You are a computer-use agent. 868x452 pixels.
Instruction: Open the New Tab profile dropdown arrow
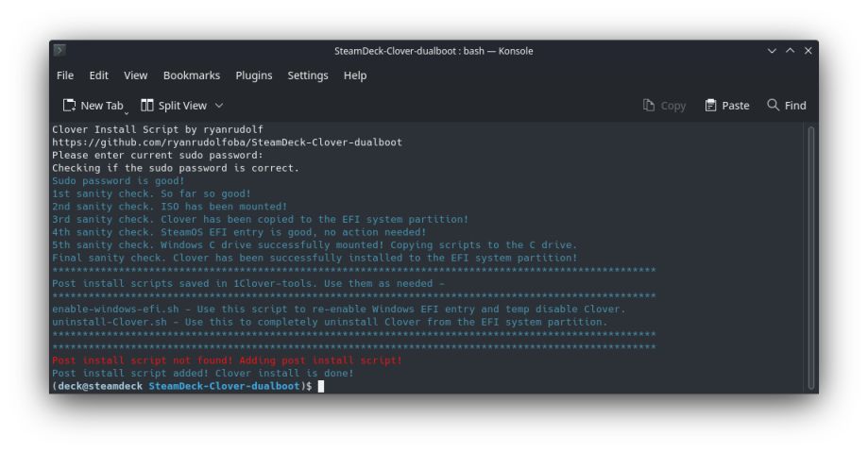point(127,112)
